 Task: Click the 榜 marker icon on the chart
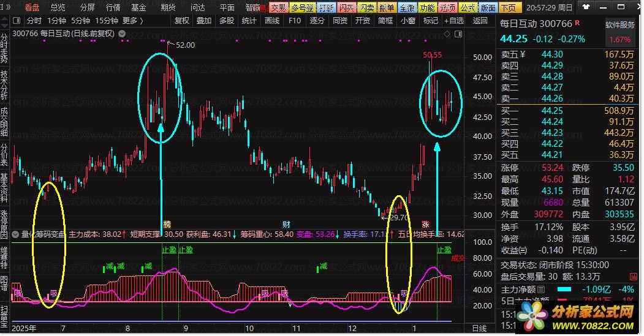(167, 224)
